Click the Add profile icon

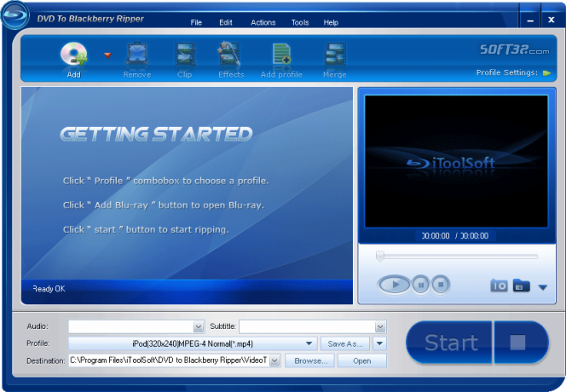(281, 55)
